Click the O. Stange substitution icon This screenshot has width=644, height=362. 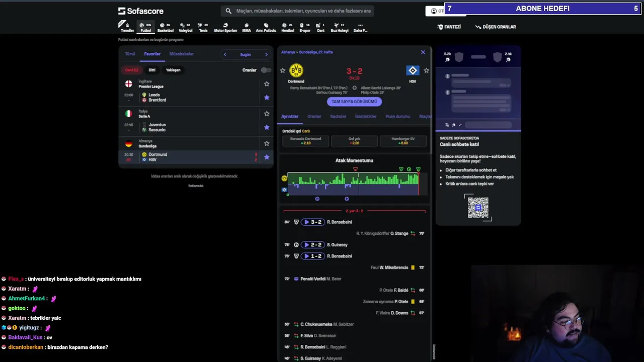point(413,233)
